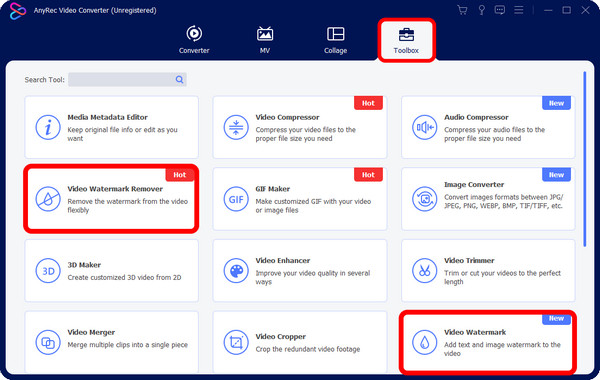Click the Video Enhancer title
The image size is (600, 380).
coord(283,260)
